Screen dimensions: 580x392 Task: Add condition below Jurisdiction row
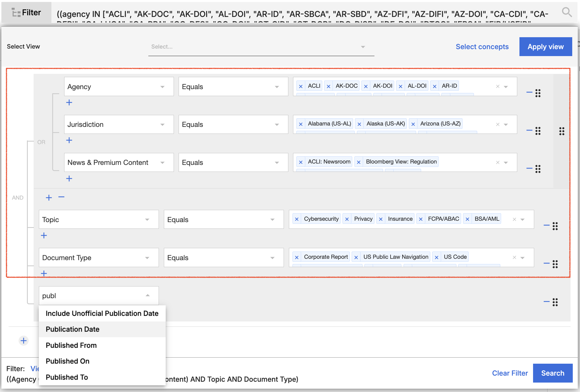pos(69,140)
